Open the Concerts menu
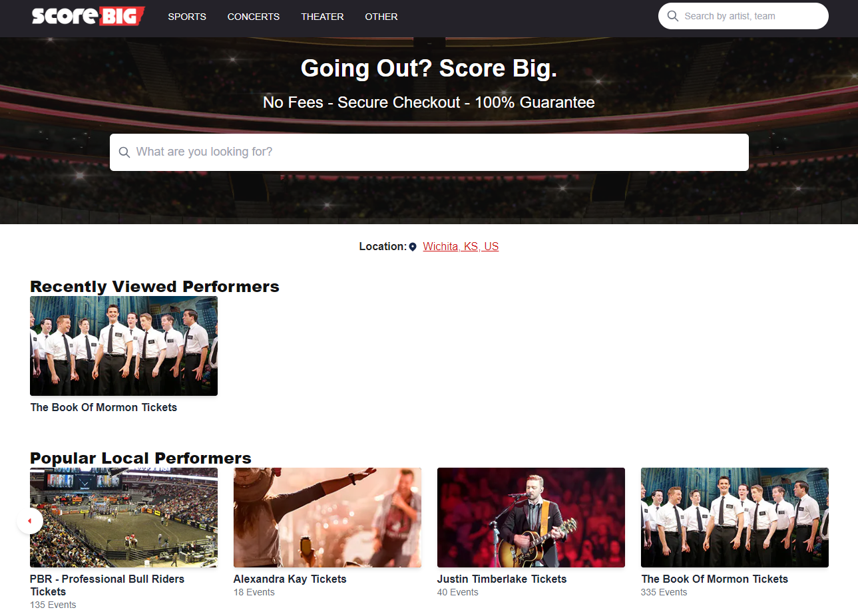858x616 pixels. point(254,17)
